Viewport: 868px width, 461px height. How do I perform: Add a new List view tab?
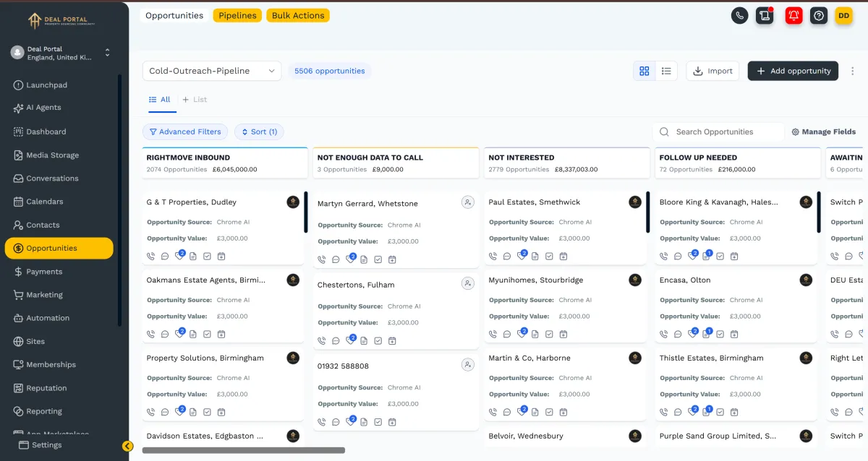coord(195,100)
